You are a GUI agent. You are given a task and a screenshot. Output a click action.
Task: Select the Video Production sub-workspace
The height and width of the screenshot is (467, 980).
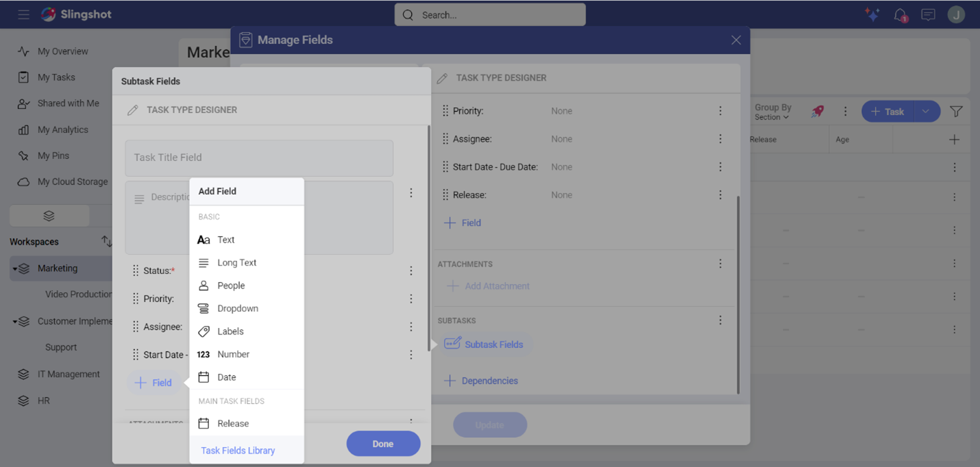[x=78, y=294]
